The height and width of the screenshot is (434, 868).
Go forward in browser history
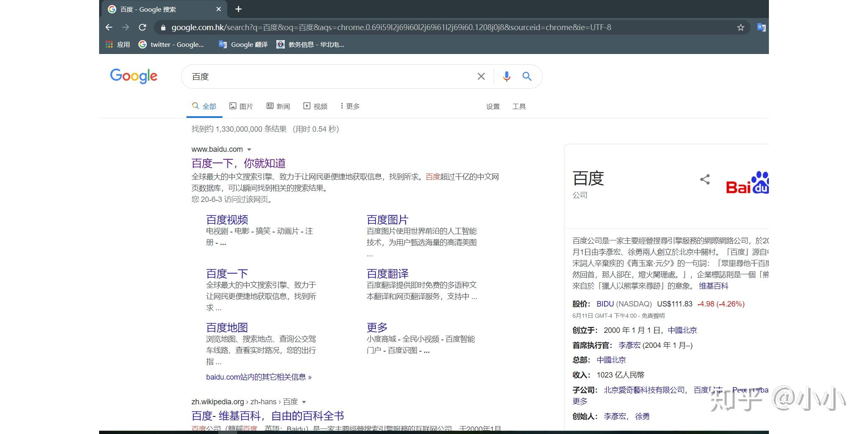click(x=125, y=27)
